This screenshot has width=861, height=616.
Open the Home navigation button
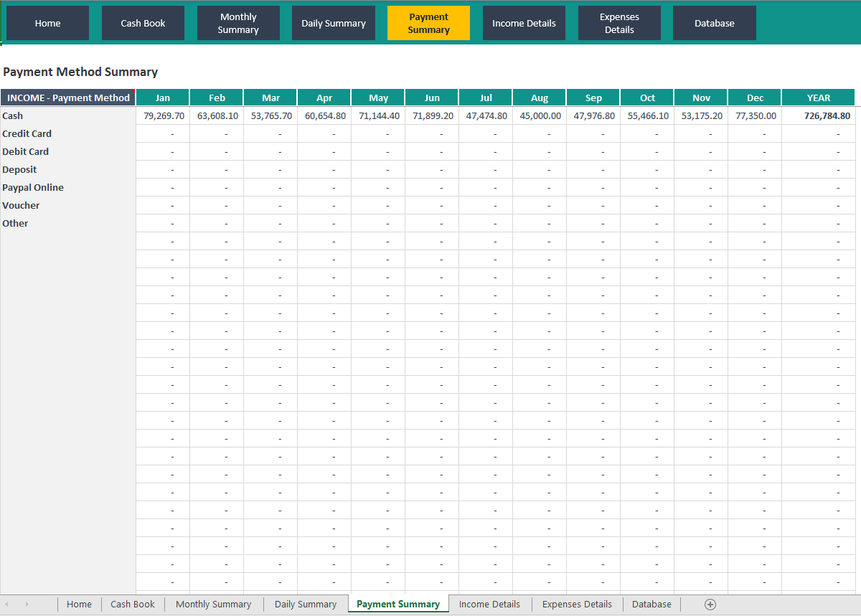[47, 23]
